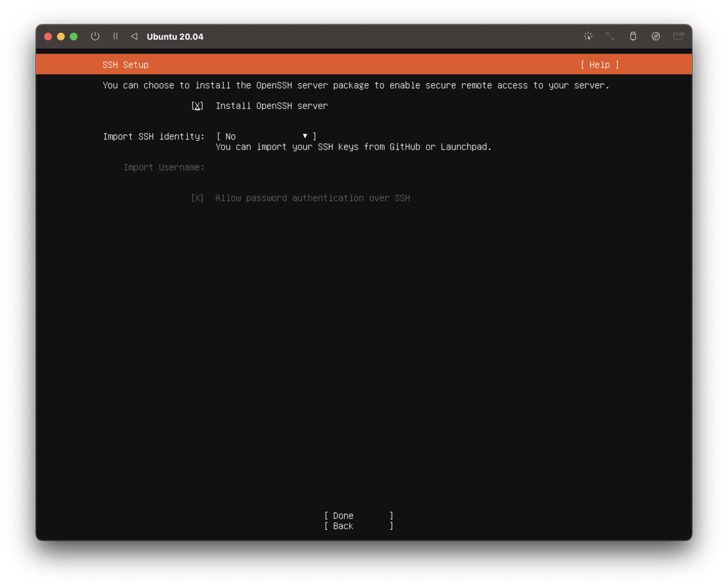Click the Ubuntu 20.04 window title
This screenshot has height=588, width=728.
pyautogui.click(x=175, y=37)
